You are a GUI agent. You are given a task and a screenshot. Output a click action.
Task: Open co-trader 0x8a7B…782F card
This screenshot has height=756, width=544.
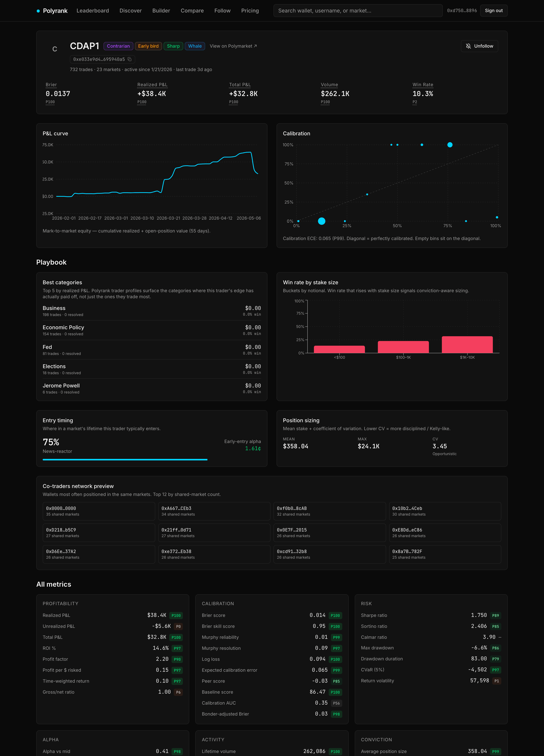pyautogui.click(x=445, y=554)
